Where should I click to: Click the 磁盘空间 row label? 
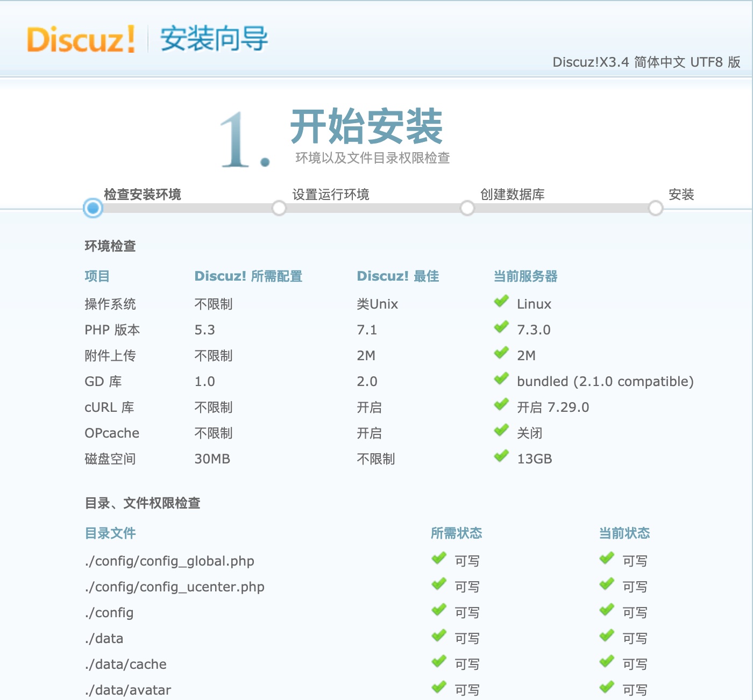pyautogui.click(x=110, y=459)
